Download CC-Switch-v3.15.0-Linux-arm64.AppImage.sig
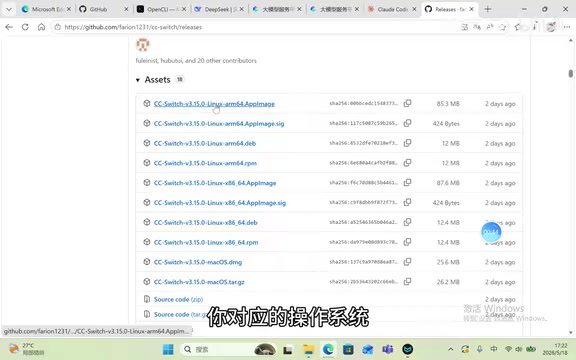 [x=219, y=124]
